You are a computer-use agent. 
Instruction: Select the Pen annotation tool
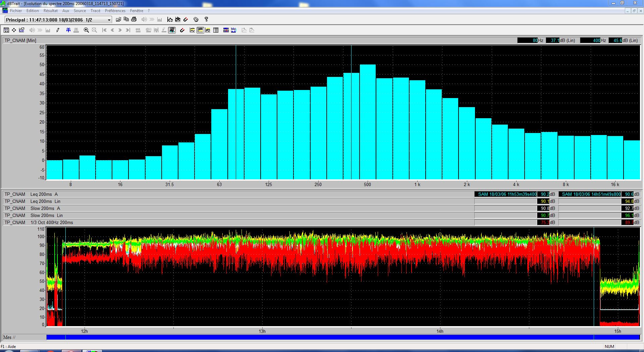pos(58,30)
